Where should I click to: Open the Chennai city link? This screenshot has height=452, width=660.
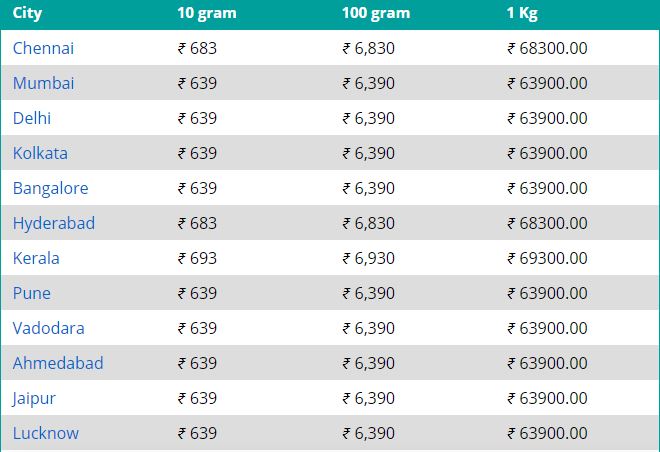[x=43, y=48]
